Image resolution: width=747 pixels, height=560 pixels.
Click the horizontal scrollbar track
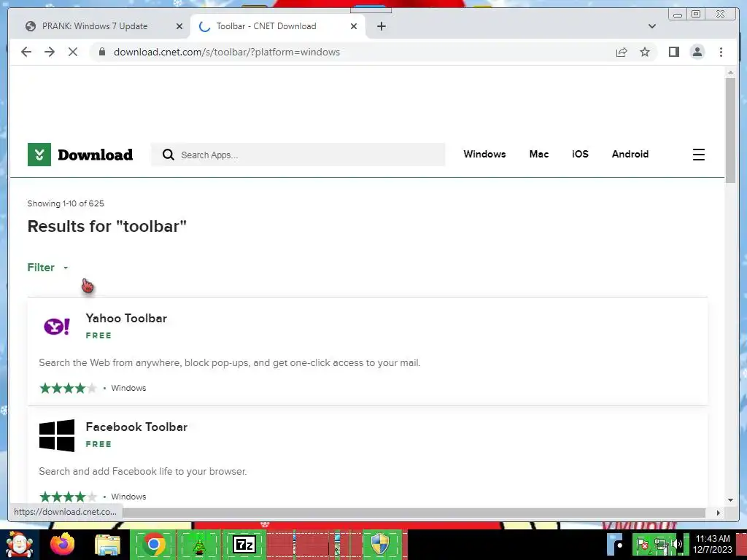[414, 513]
